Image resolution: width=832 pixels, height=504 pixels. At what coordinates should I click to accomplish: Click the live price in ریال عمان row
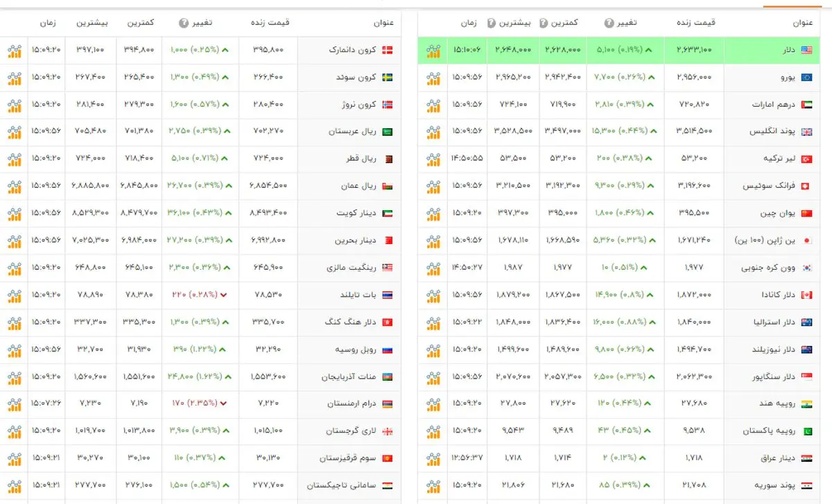(x=267, y=186)
